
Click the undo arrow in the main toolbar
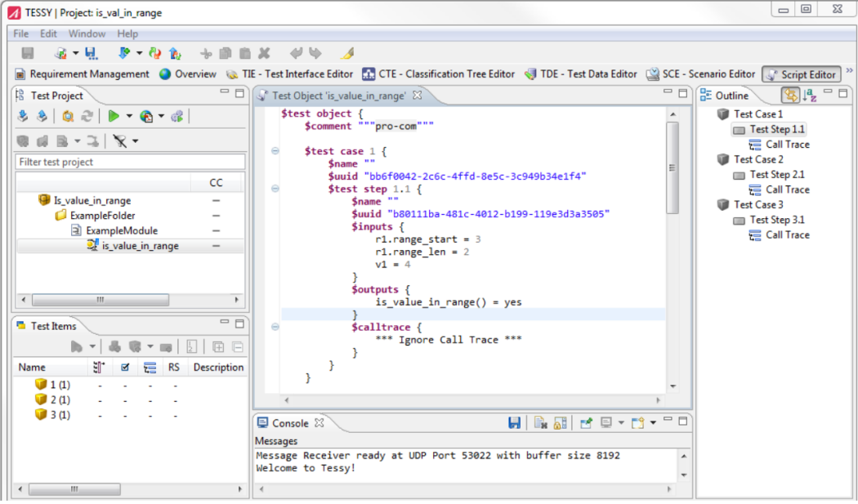[295, 53]
